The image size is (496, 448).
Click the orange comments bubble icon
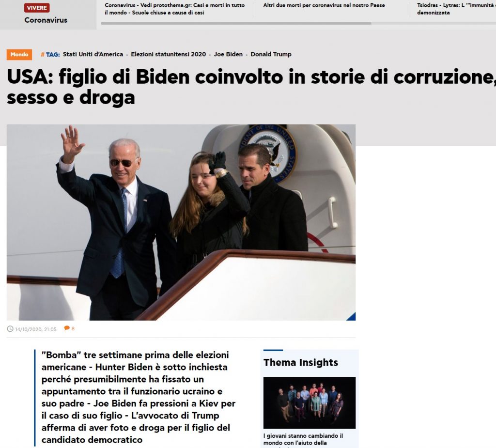click(x=67, y=328)
